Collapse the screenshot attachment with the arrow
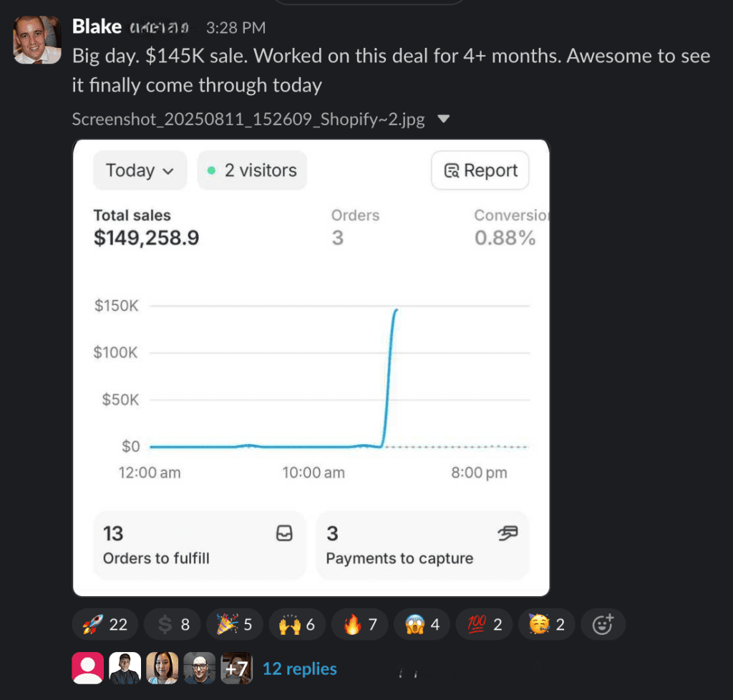Viewport: 733px width, 700px height. click(443, 119)
